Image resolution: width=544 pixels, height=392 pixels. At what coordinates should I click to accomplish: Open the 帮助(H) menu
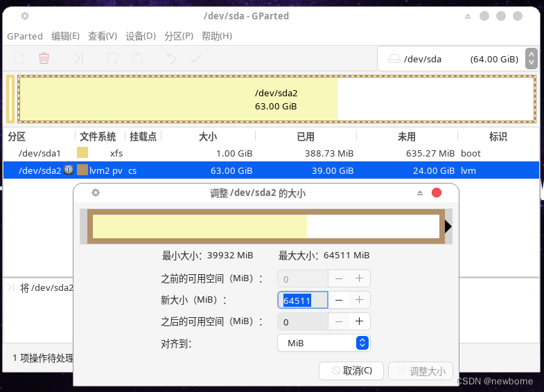217,36
